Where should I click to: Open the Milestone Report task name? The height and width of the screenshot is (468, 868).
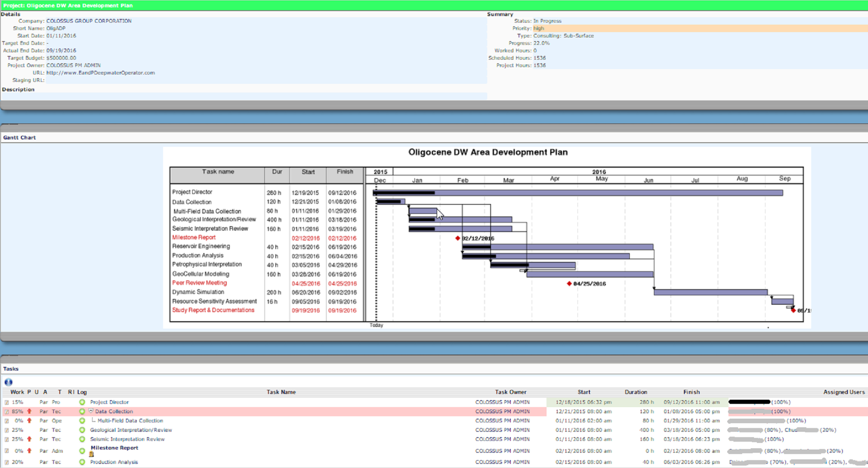click(114, 448)
